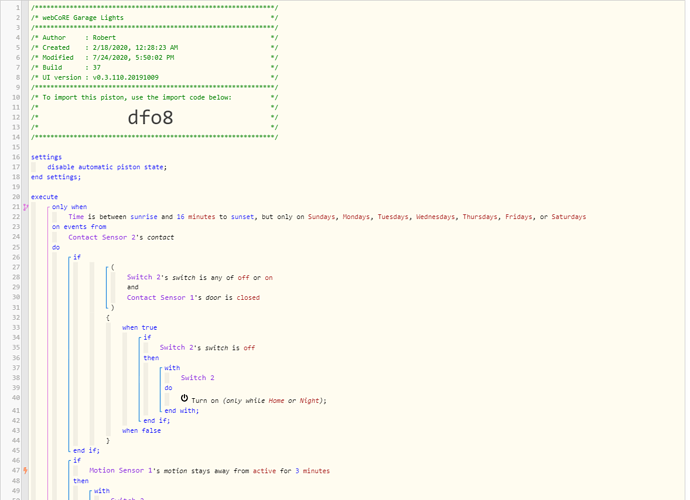
Task: Click the 'end settings;' line
Action: coord(56,177)
